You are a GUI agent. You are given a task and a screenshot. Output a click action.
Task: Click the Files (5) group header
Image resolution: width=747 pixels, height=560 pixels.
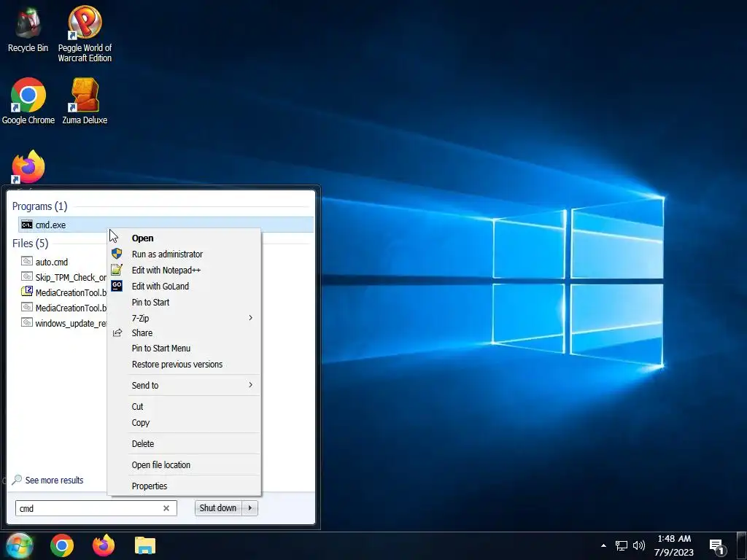(x=30, y=244)
